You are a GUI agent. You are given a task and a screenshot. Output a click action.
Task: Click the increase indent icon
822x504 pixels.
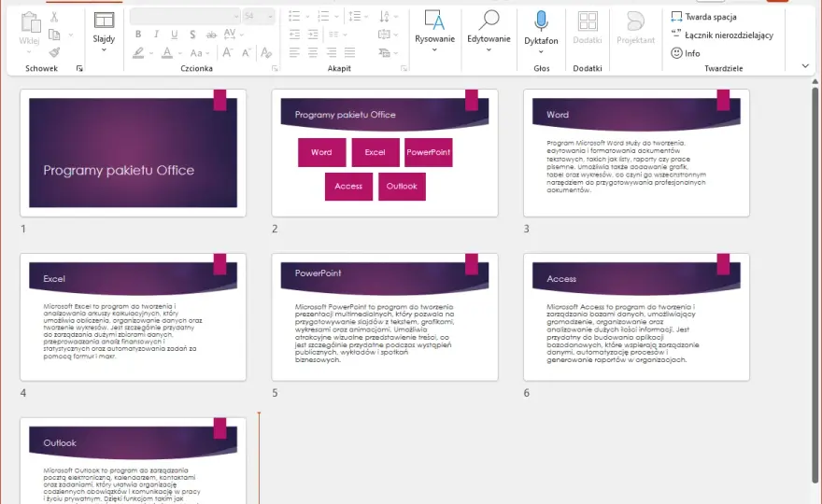tap(313, 35)
